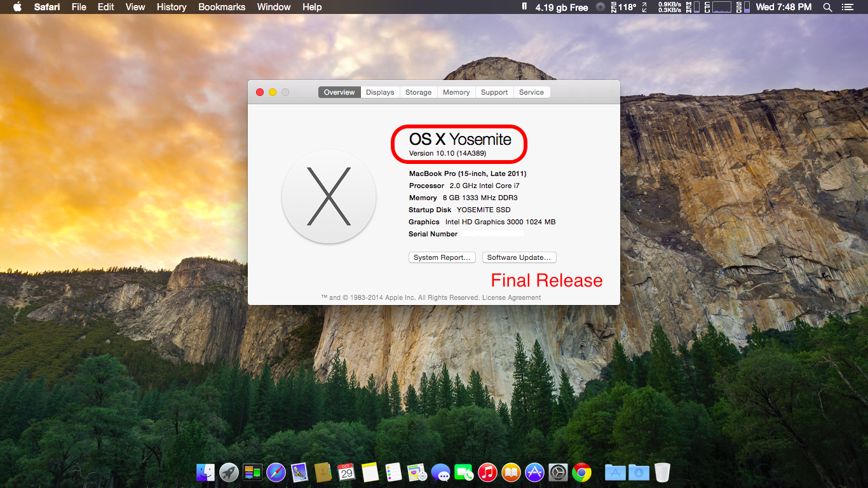Click Version 10.10 (14A389) text
The width and height of the screenshot is (868, 488).
pyautogui.click(x=448, y=153)
